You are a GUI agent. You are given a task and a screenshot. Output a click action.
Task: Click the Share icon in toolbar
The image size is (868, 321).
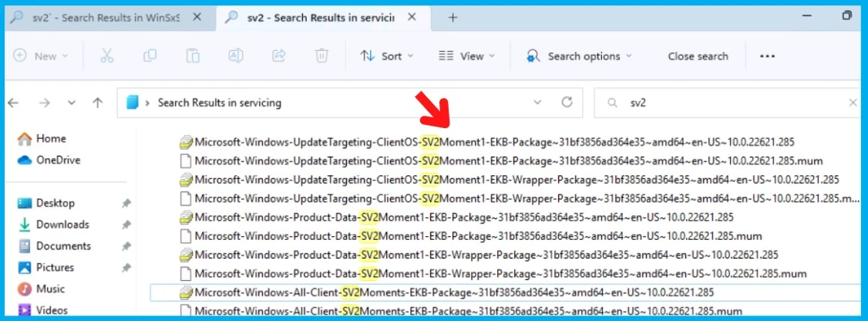278,56
